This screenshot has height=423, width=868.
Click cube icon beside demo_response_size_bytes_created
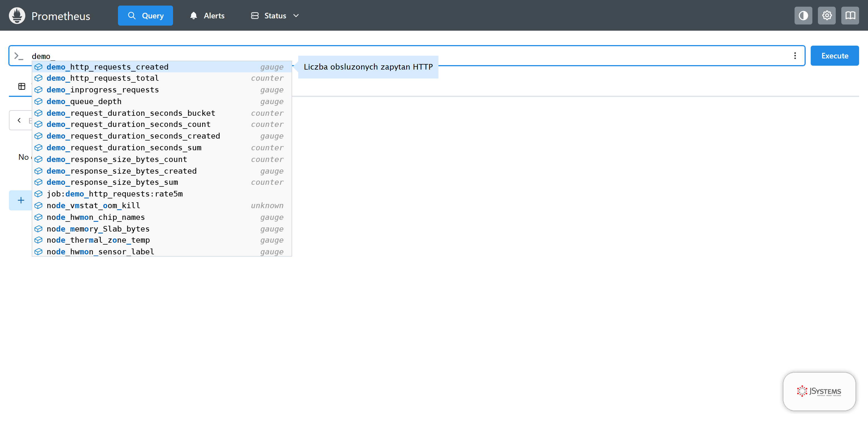point(38,171)
